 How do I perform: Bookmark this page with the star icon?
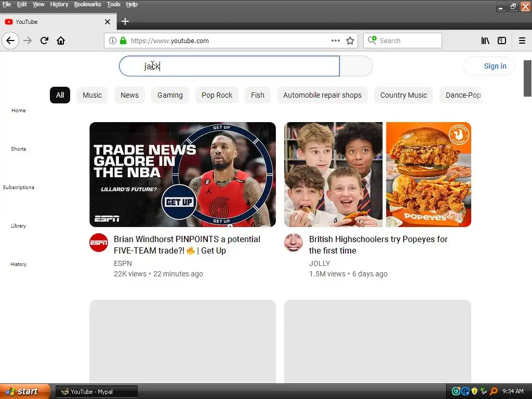pyautogui.click(x=350, y=41)
